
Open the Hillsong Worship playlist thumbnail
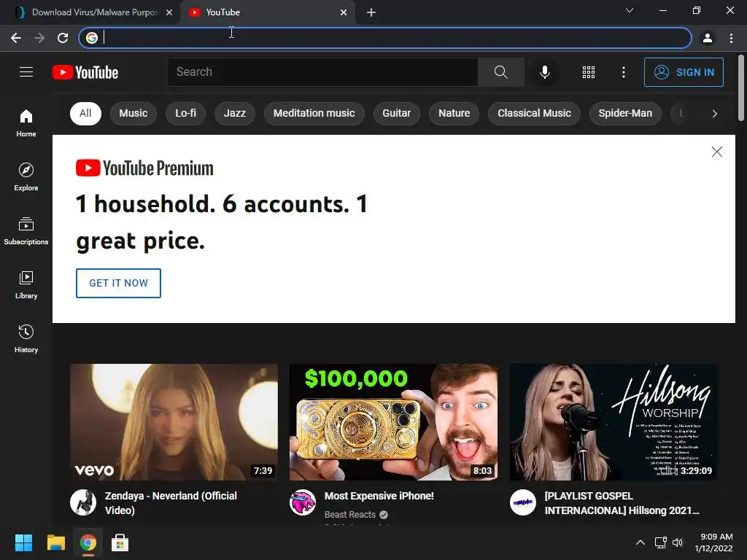pos(614,422)
